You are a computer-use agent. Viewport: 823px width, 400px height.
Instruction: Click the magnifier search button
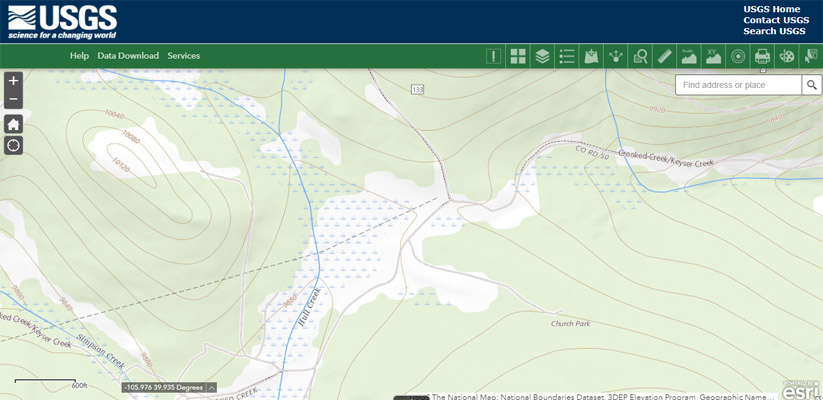[812, 85]
